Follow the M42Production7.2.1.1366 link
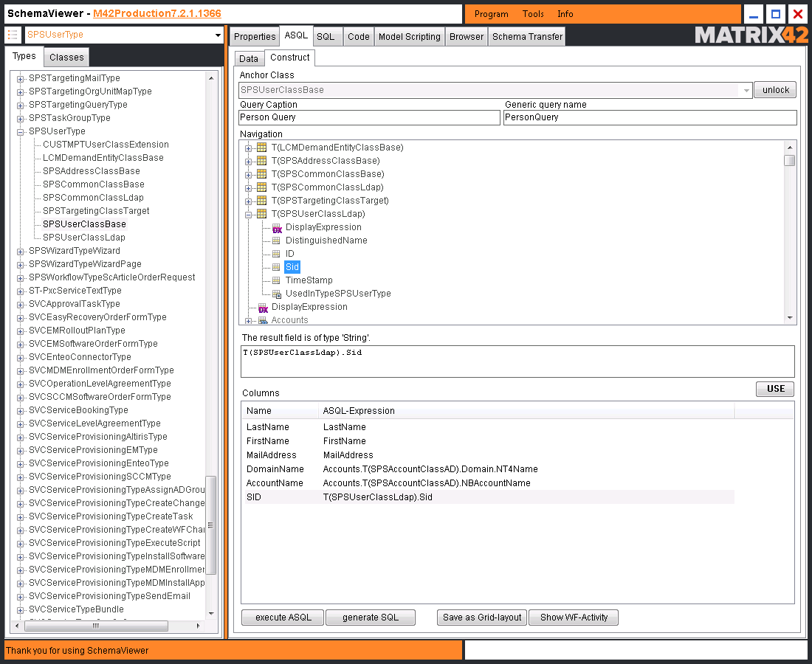This screenshot has height=664, width=812. (x=157, y=13)
